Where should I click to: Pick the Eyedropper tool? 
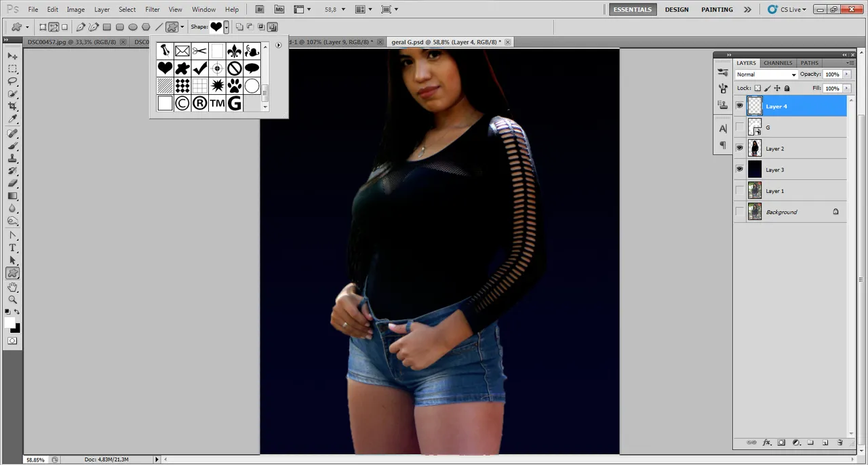pos(12,119)
